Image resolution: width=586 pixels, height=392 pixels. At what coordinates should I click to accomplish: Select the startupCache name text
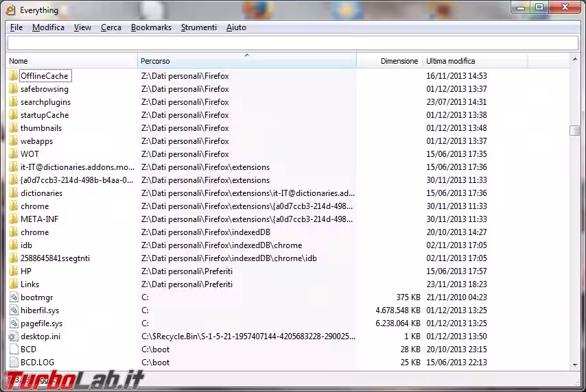tap(45, 115)
